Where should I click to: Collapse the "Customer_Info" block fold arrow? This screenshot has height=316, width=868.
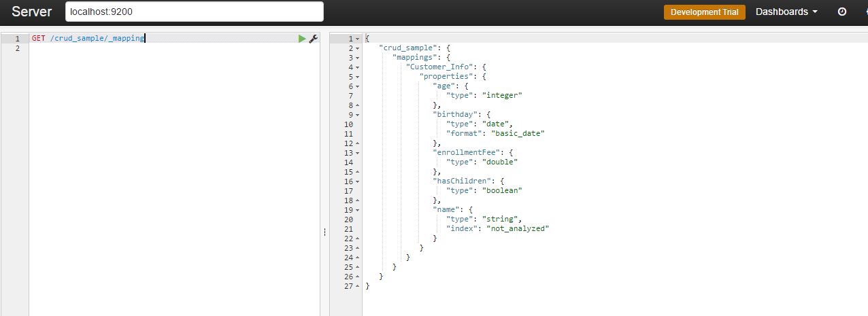358,67
